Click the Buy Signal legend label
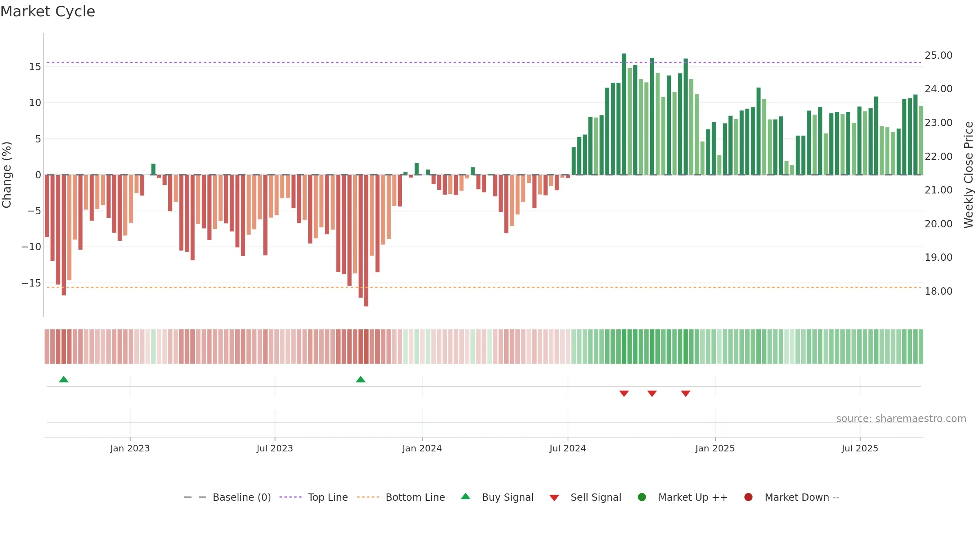This screenshot has width=980, height=551. [508, 497]
